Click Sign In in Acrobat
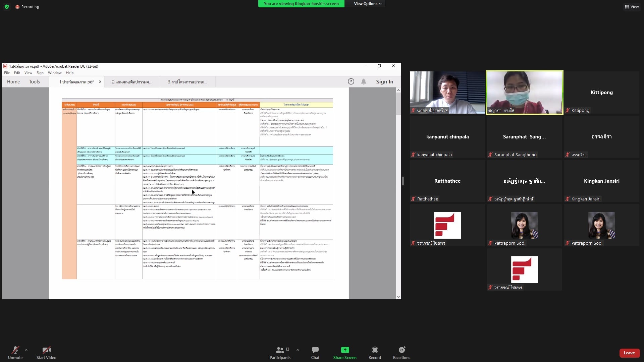Image resolution: width=644 pixels, height=362 pixels. coord(384,81)
